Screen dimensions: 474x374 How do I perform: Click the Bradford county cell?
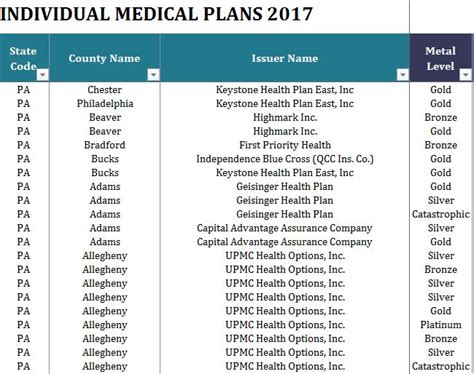point(105,145)
